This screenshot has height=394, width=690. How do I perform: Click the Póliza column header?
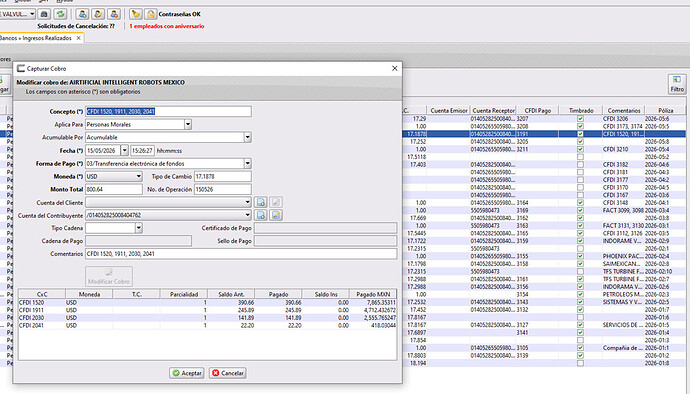665,110
